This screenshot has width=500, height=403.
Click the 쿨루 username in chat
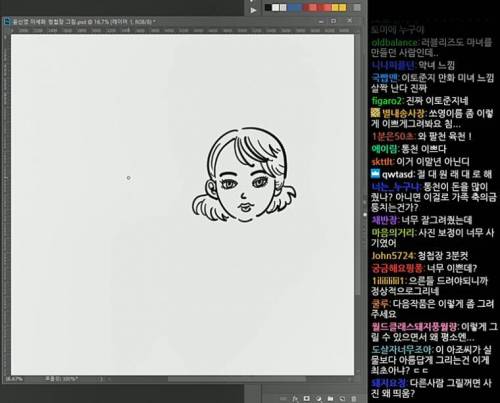tap(380, 304)
